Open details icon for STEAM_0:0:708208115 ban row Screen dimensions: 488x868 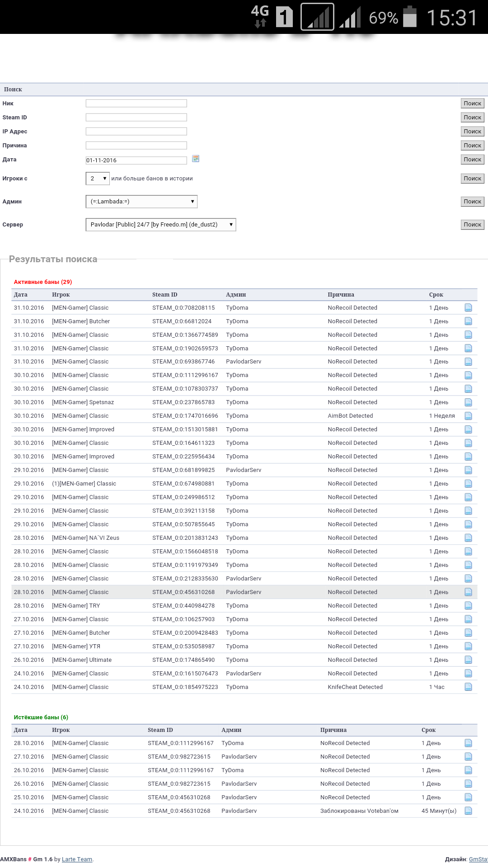click(468, 308)
